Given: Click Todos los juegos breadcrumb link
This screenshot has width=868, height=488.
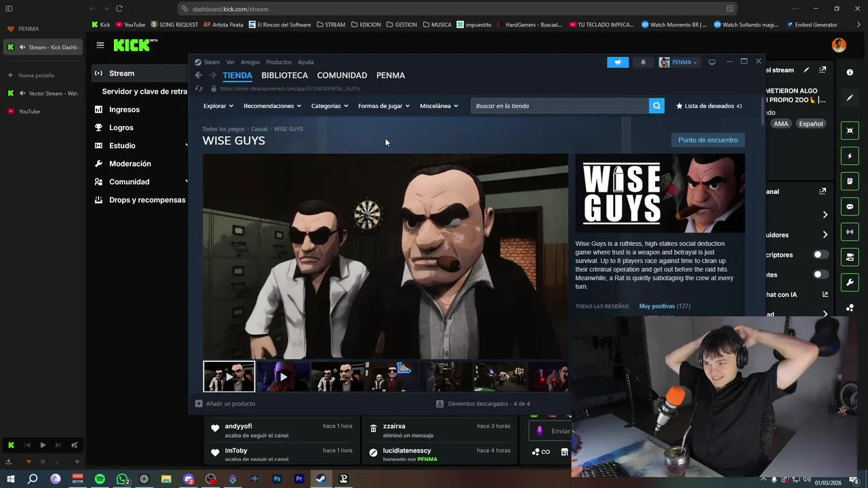Looking at the screenshot, I should (x=223, y=129).
